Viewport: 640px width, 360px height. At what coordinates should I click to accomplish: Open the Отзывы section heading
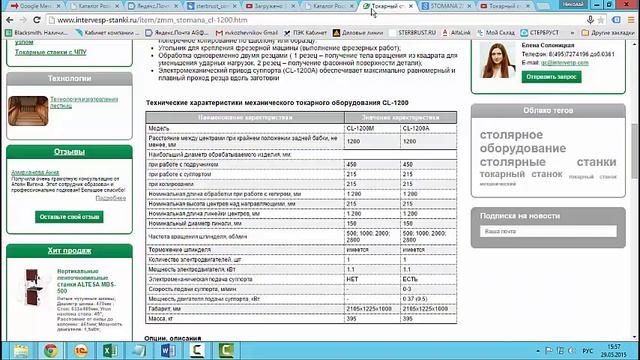click(x=69, y=152)
